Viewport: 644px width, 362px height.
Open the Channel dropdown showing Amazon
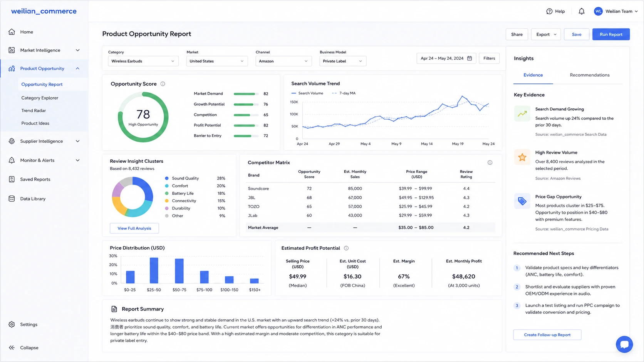pyautogui.click(x=283, y=61)
